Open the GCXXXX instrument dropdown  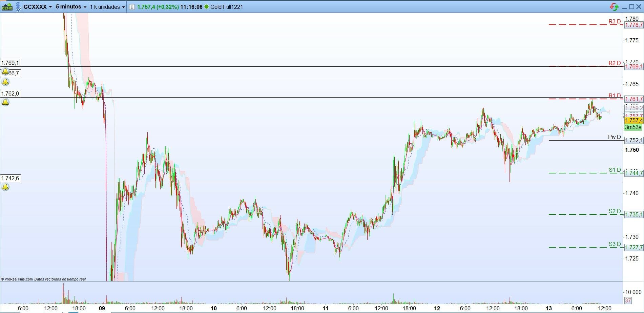click(38, 7)
